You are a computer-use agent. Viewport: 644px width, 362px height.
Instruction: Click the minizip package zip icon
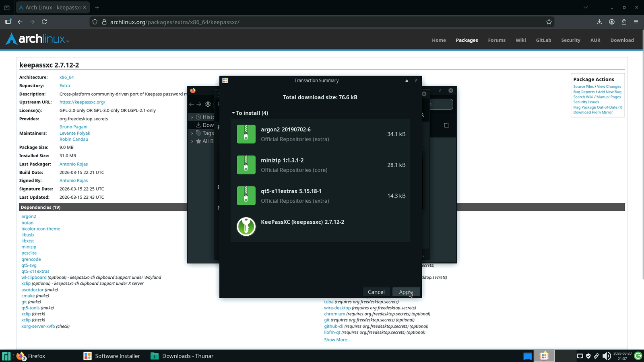click(x=246, y=165)
